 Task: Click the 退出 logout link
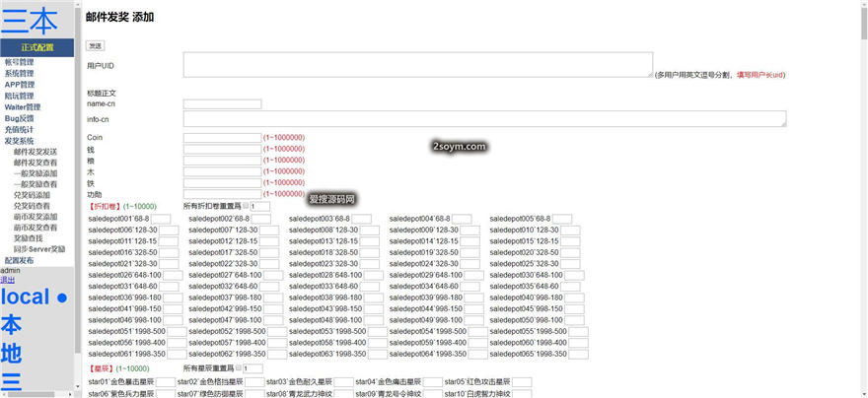(8, 280)
